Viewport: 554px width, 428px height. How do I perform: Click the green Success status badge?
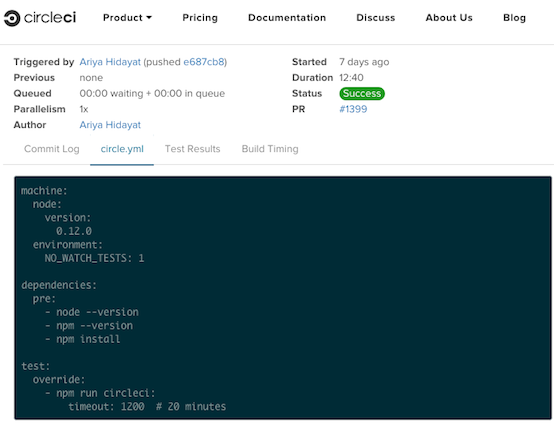pyautogui.click(x=362, y=93)
